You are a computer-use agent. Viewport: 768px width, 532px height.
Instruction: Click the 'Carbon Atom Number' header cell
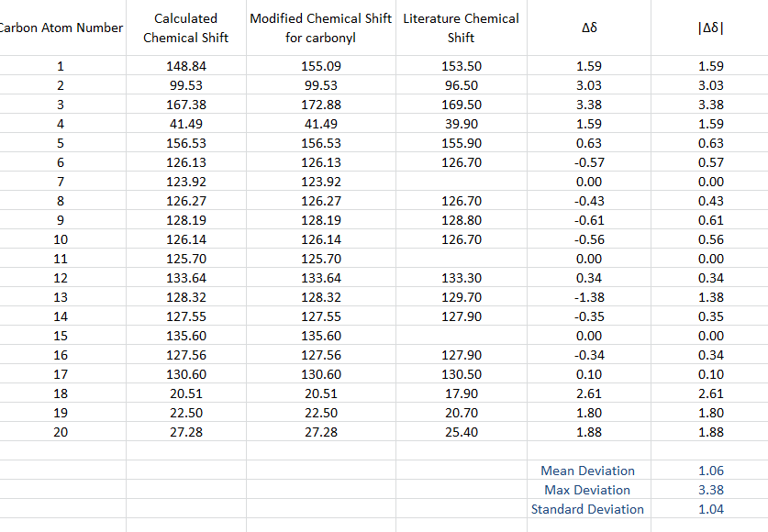[61, 28]
